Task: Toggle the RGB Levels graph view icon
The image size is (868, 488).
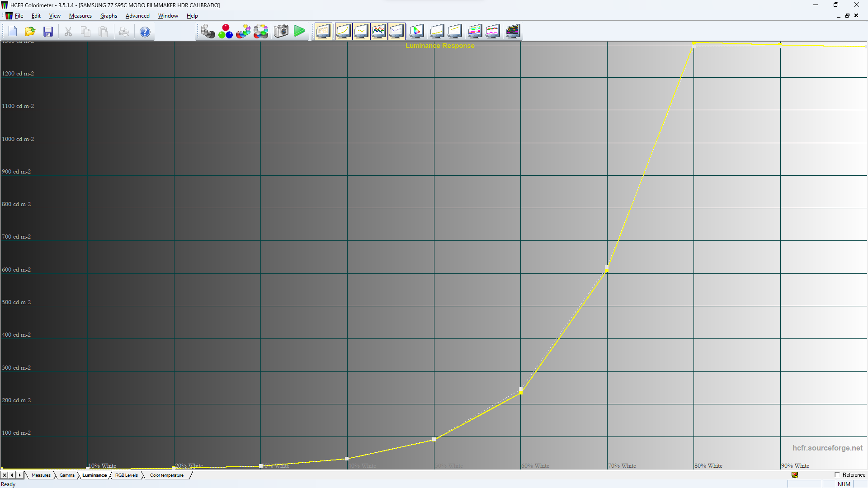Action: click(379, 31)
